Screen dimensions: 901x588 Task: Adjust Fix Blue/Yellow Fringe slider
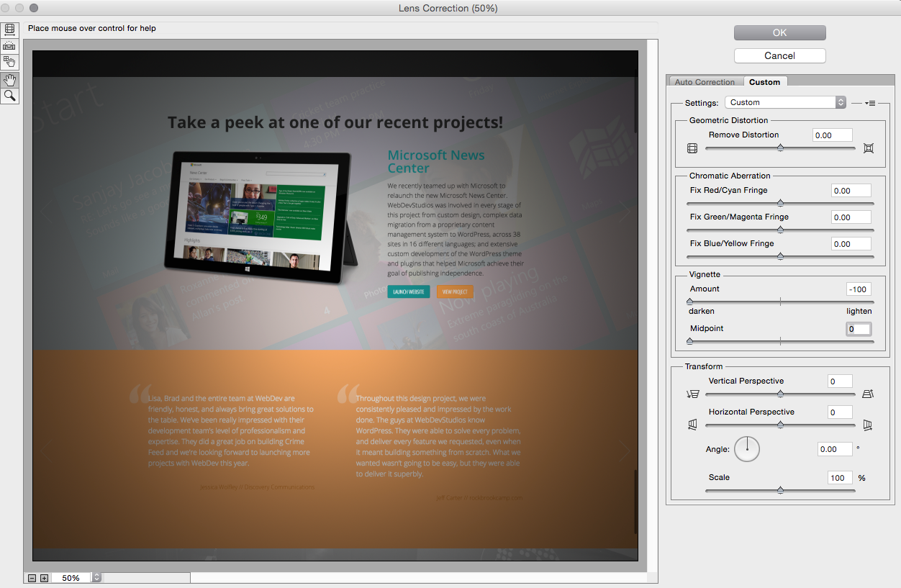(780, 257)
